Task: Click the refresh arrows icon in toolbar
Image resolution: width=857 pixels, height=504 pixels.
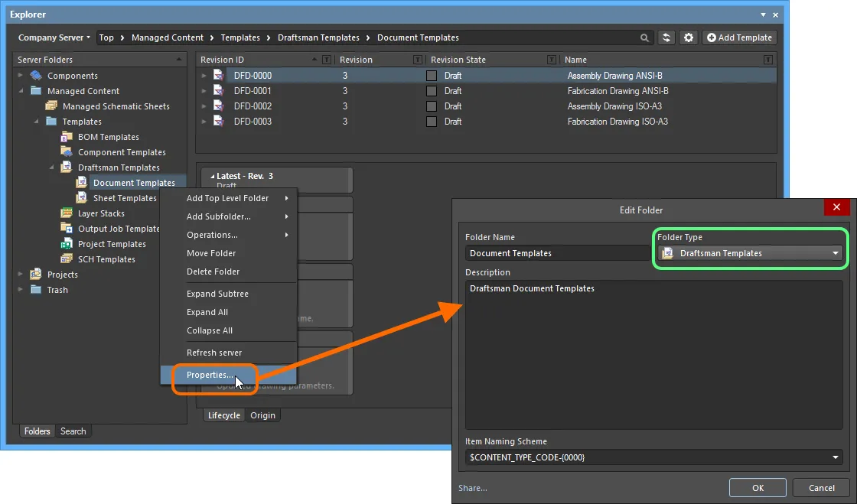Action: tap(666, 37)
